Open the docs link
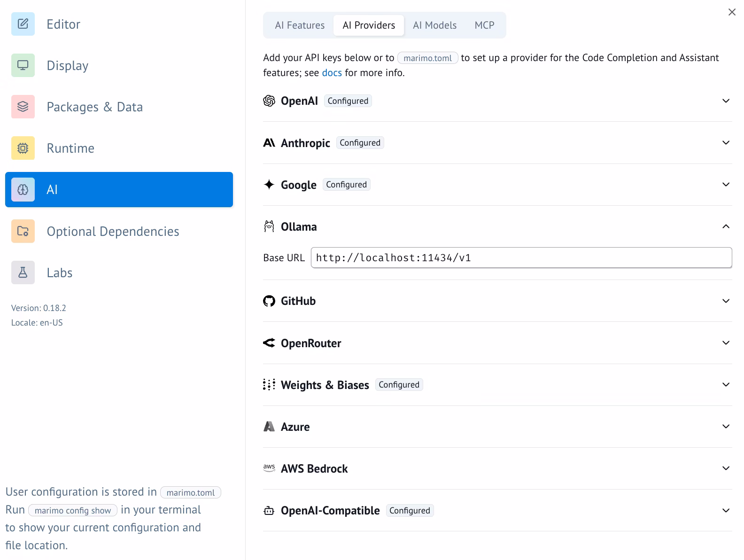Viewport: 744px width, 560px height. point(332,73)
